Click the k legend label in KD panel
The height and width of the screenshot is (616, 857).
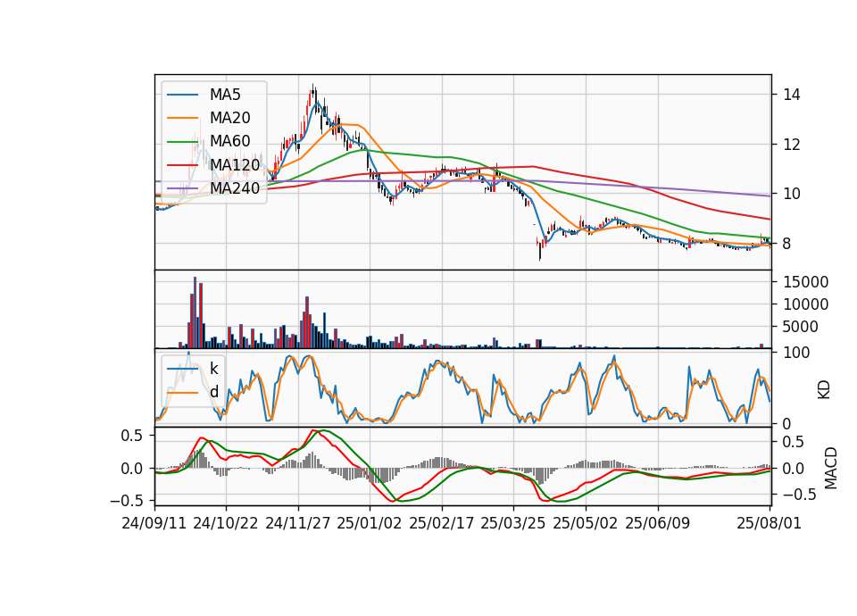[x=213, y=369]
